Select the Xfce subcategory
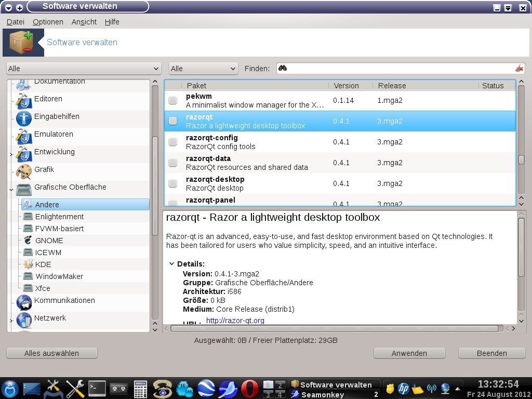 point(43,288)
